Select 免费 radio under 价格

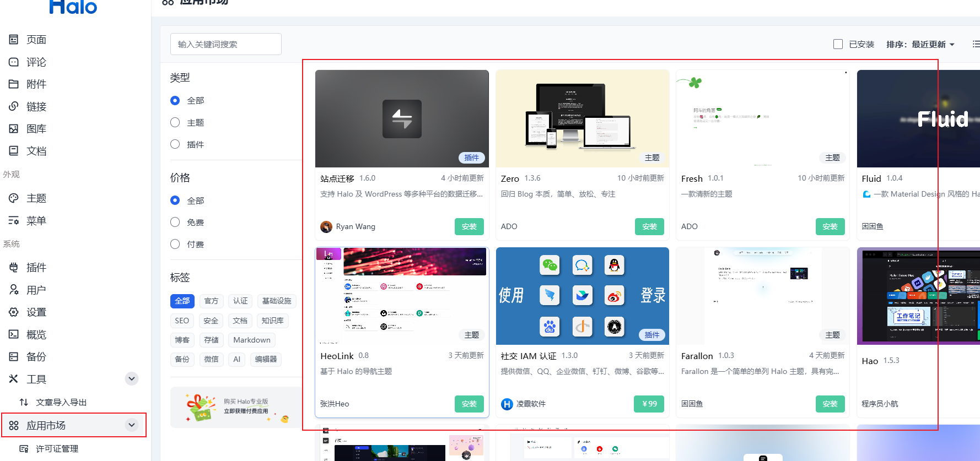click(175, 222)
